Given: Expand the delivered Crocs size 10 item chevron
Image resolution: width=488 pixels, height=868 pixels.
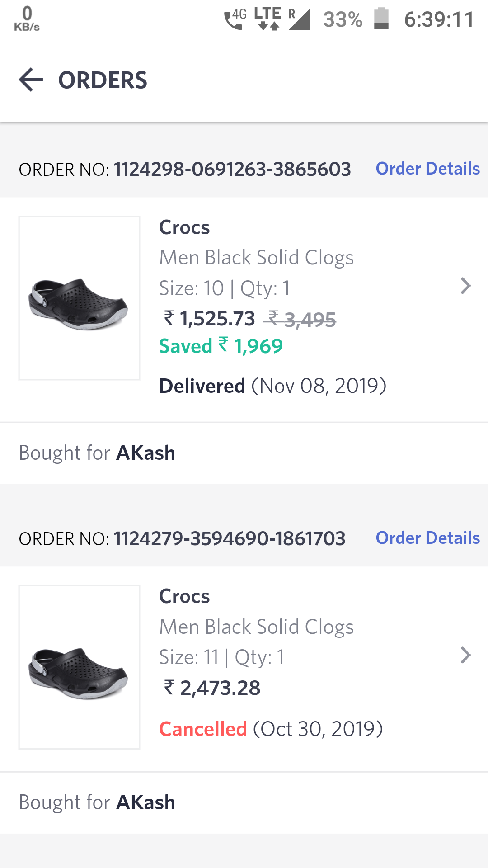Looking at the screenshot, I should 465,286.
